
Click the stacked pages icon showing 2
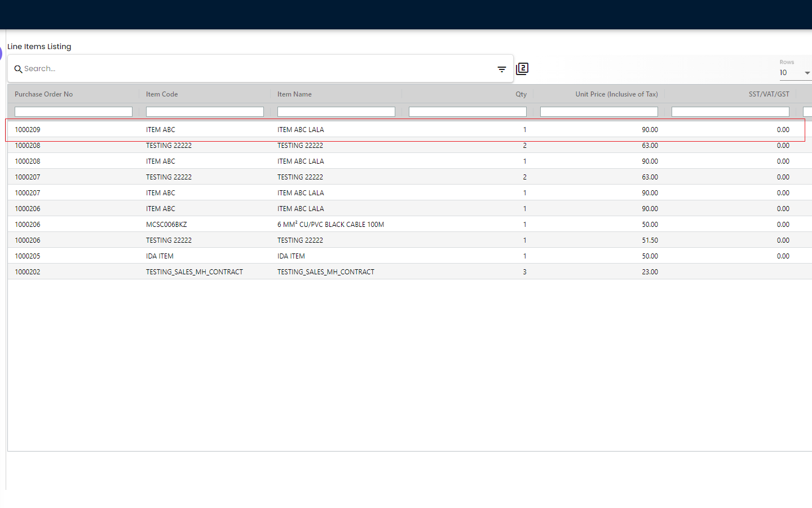coord(522,69)
